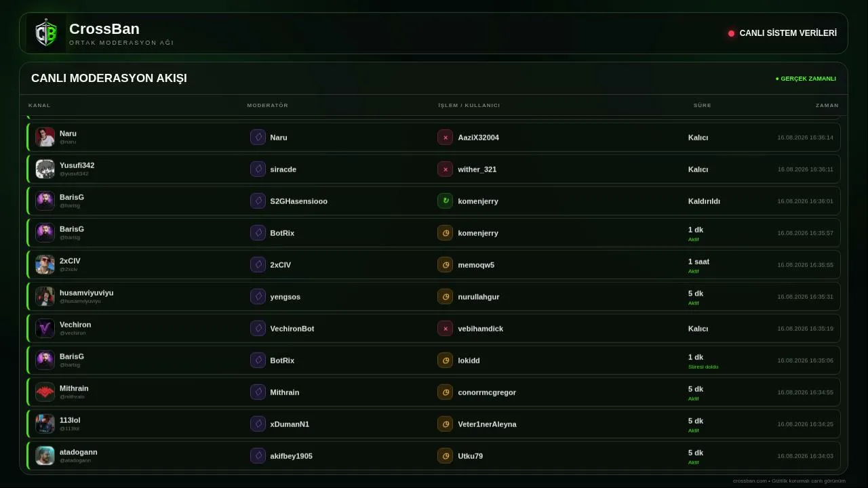
Task: Click the CANLI SİSTEM VERİLERİ indicator
Action: (x=783, y=33)
